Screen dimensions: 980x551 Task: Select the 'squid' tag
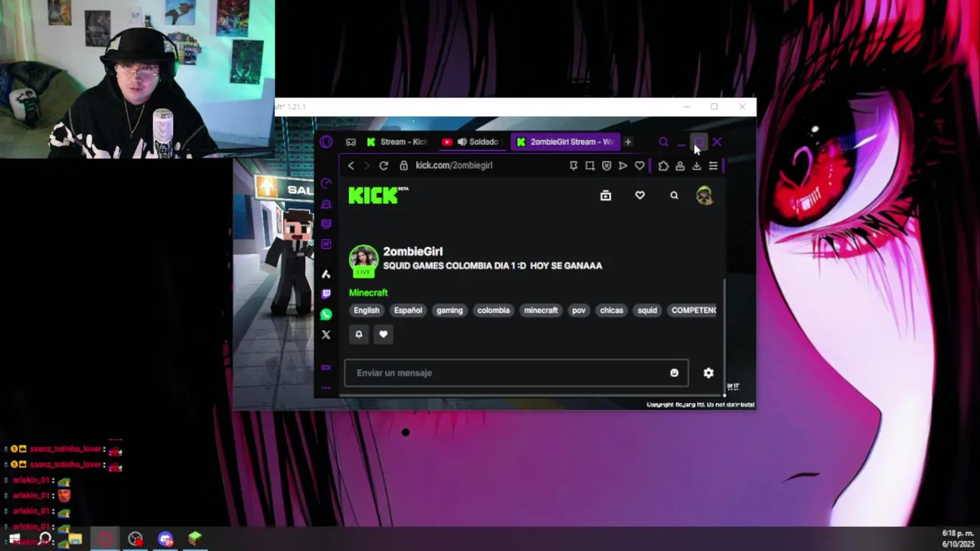pyautogui.click(x=648, y=310)
